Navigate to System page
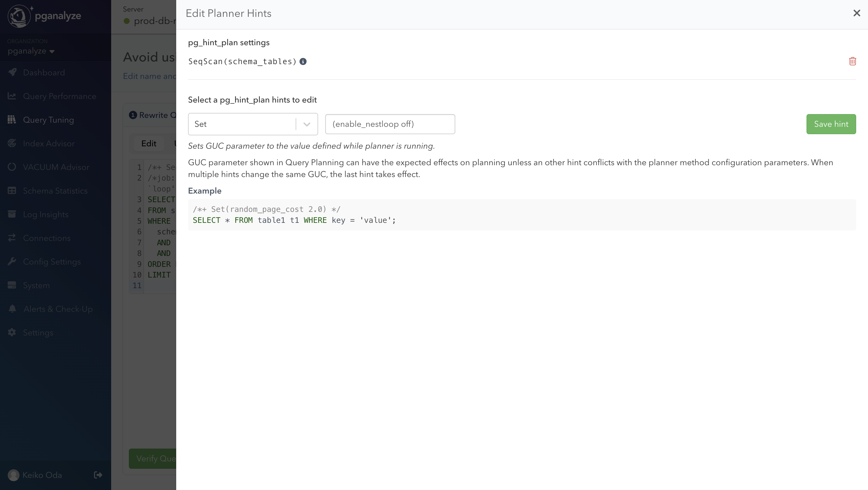868x490 pixels. click(36, 285)
